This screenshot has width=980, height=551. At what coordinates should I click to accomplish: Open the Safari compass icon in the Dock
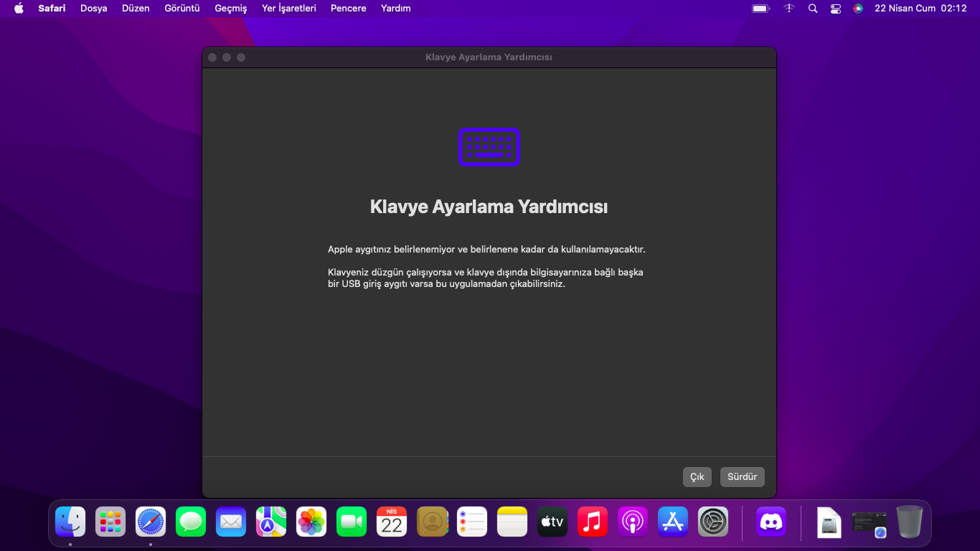click(151, 522)
